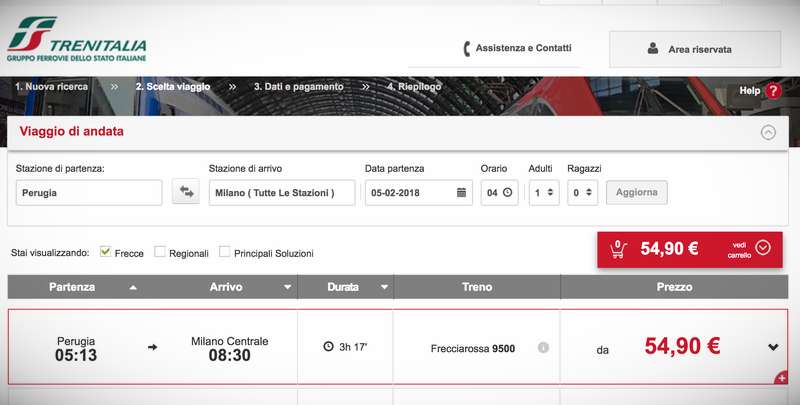
Task: Adjust the Adulti passenger count stepper
Action: coord(544,192)
